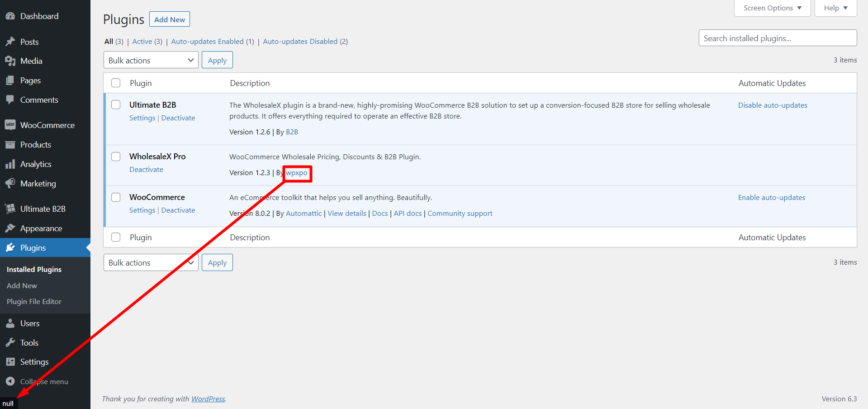Click the Tools wrench icon
This screenshot has height=409, width=868.
(x=10, y=343)
